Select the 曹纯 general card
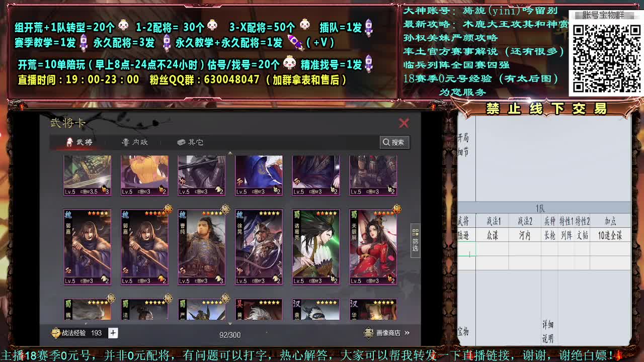Screen dimensions: 644x362 [202, 247]
